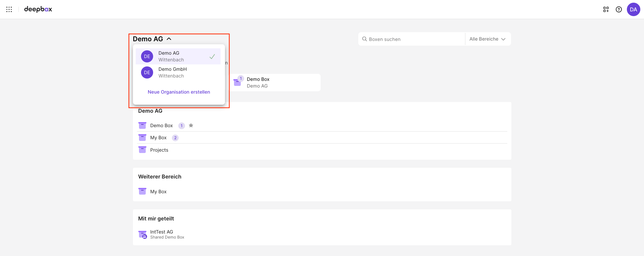
Task: Open the help question mark icon
Action: tap(618, 9)
